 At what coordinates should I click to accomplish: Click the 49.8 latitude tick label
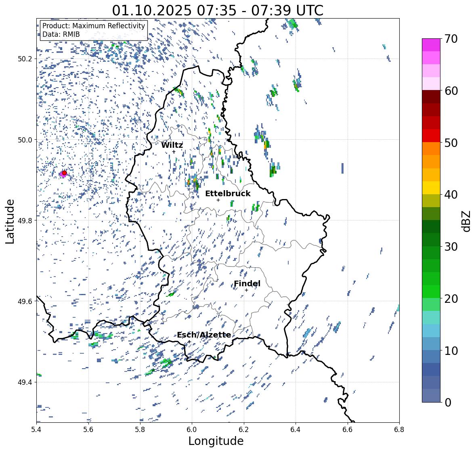click(25, 220)
